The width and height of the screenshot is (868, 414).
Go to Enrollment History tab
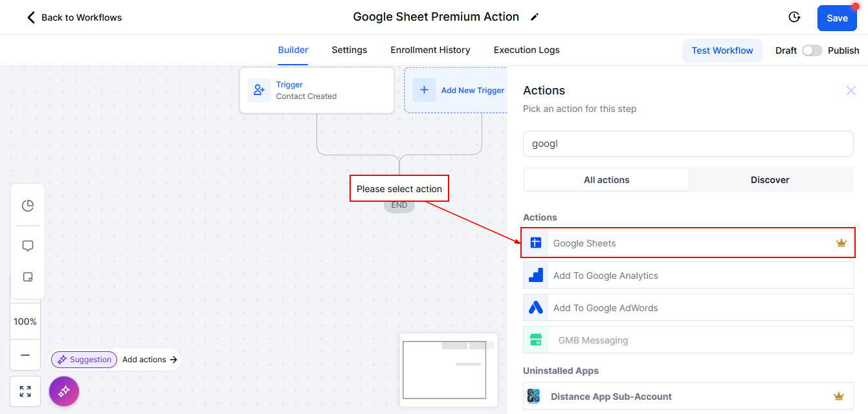[430, 50]
